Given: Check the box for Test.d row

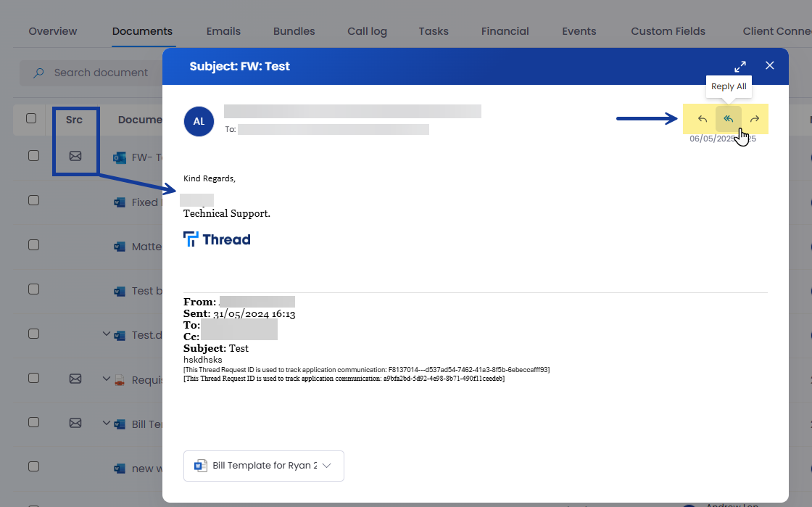Looking at the screenshot, I should tap(33, 334).
